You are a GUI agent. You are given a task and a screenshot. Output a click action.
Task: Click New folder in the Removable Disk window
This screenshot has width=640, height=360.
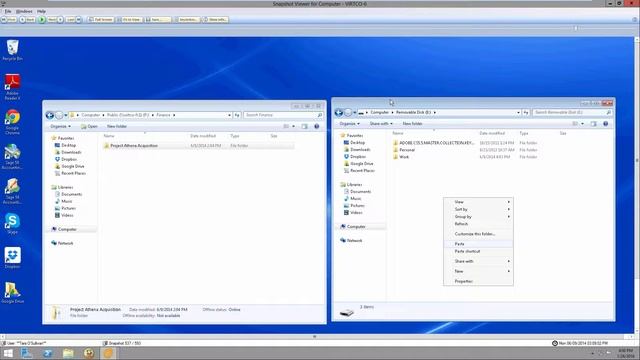[412, 124]
